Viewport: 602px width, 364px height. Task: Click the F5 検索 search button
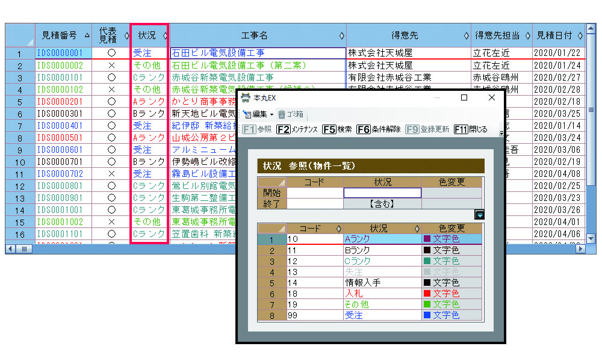[x=337, y=129]
